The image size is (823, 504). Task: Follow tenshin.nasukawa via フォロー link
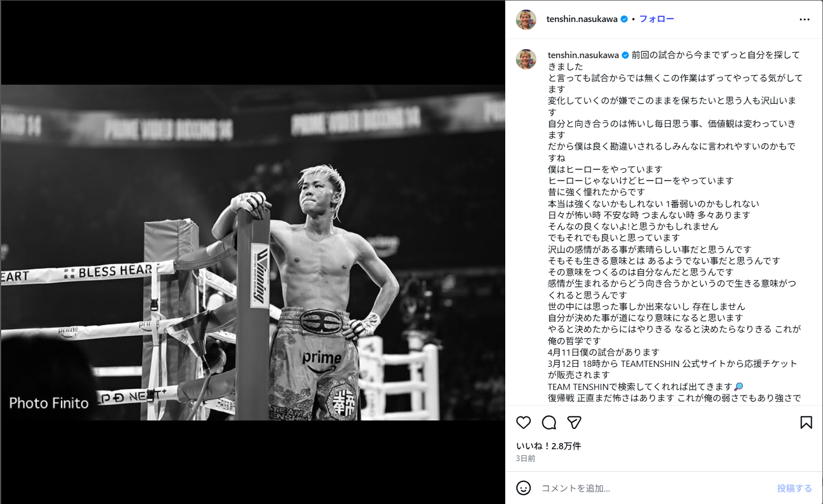[x=656, y=19]
